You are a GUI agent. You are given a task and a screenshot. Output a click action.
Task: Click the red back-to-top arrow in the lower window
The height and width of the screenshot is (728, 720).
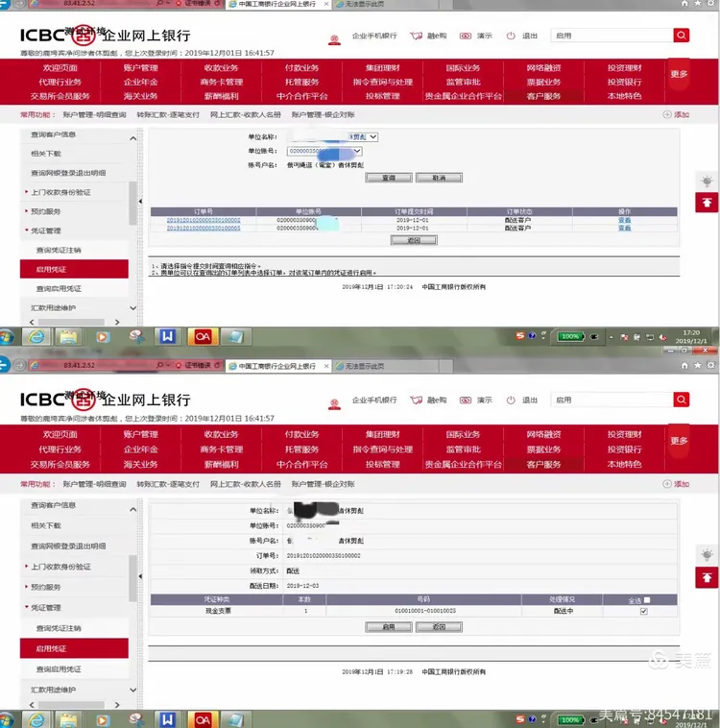point(707,577)
